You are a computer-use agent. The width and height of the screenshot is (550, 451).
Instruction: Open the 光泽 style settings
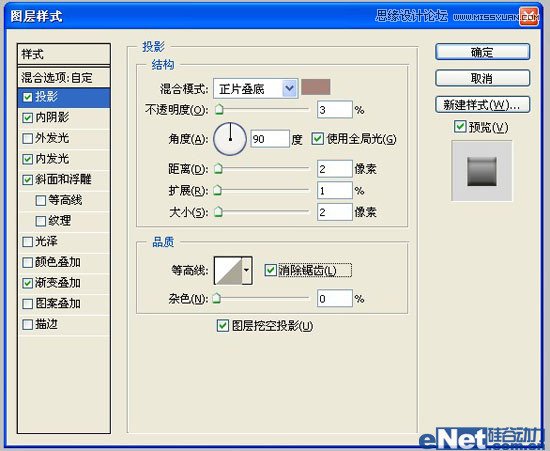point(46,242)
